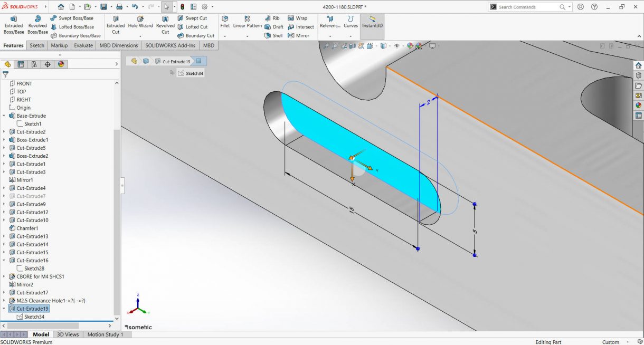The width and height of the screenshot is (644, 345).
Task: Open the Features tab
Action: (13, 45)
